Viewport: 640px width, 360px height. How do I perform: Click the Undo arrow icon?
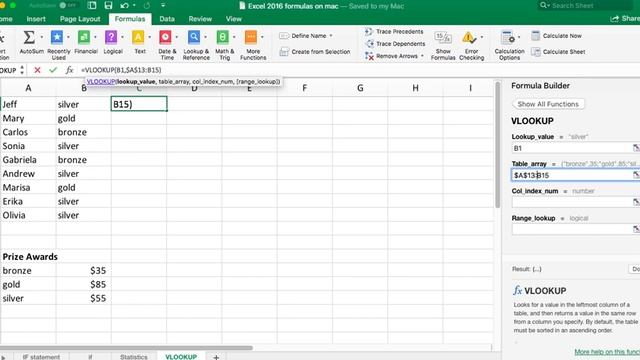[x=124, y=6]
